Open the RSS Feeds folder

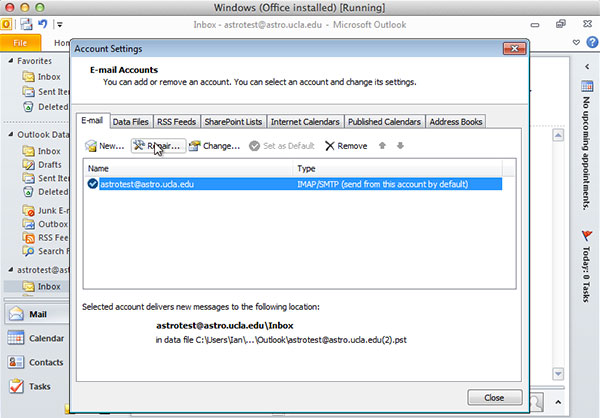[x=45, y=238]
